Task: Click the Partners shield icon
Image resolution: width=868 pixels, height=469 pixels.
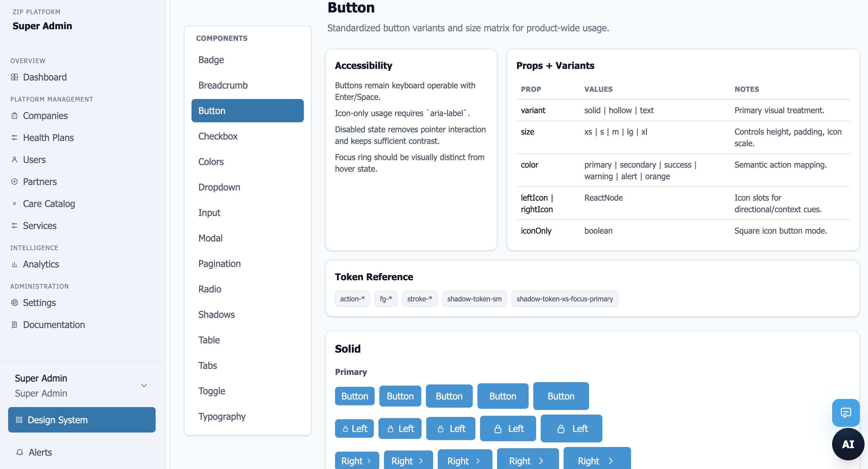Action: click(x=14, y=182)
